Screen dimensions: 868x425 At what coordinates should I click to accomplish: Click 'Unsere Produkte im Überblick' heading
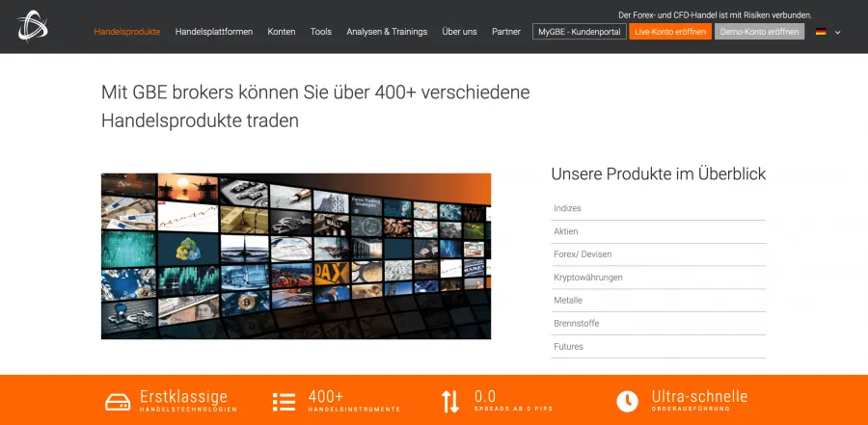658,173
